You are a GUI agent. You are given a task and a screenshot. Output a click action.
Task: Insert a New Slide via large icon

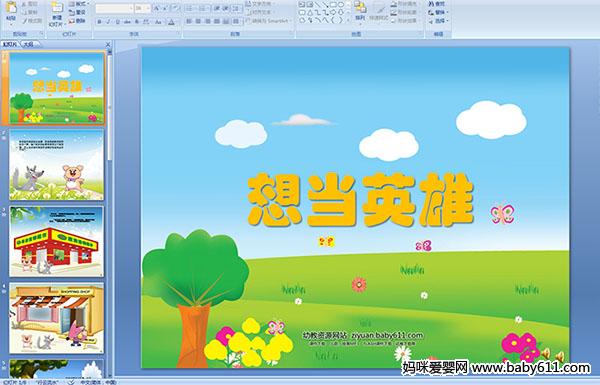[x=57, y=13]
